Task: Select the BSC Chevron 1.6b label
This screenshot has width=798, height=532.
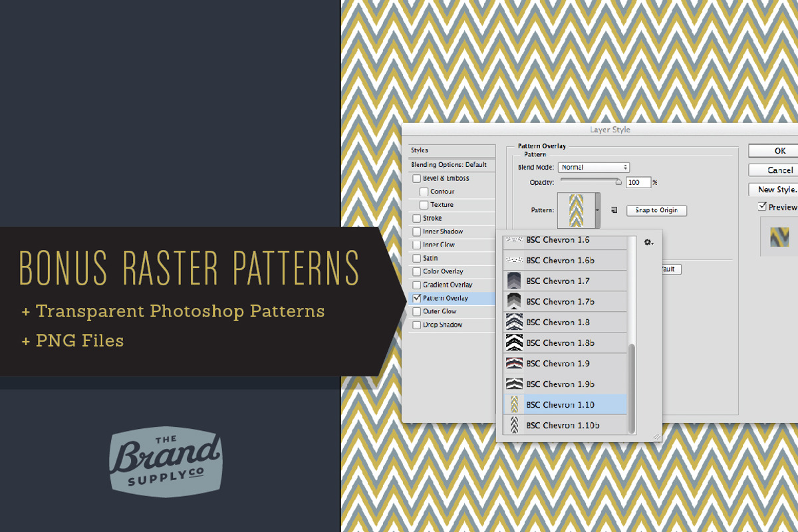Action: click(x=560, y=260)
